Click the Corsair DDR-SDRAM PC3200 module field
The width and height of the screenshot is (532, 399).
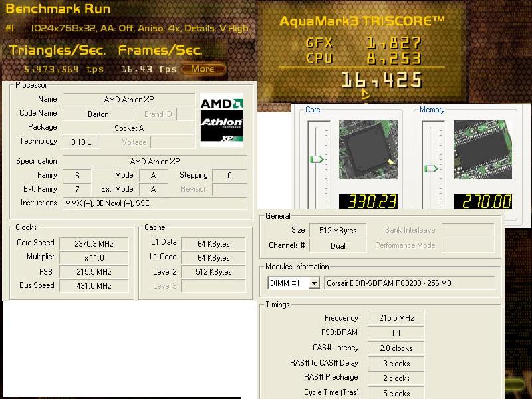(x=410, y=283)
